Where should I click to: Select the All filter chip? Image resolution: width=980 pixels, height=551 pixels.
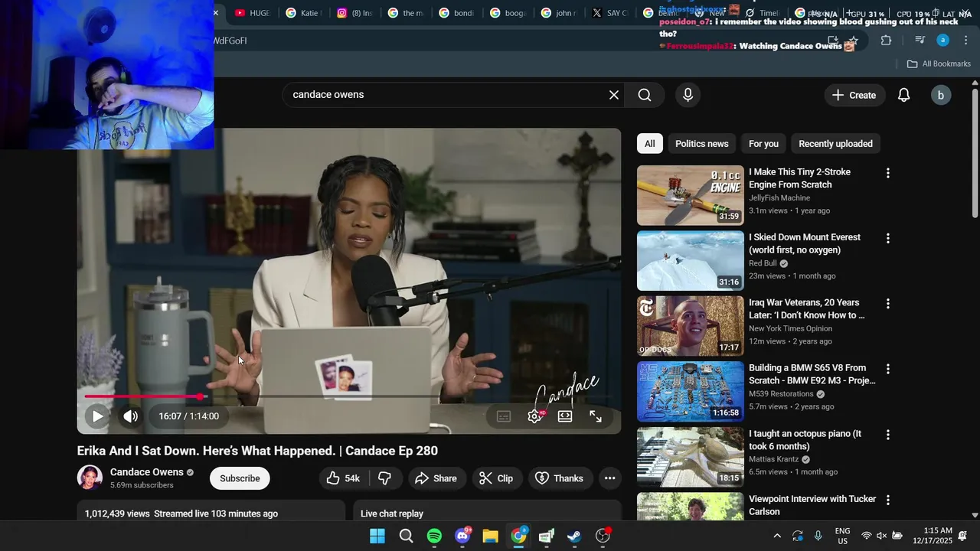pyautogui.click(x=650, y=144)
